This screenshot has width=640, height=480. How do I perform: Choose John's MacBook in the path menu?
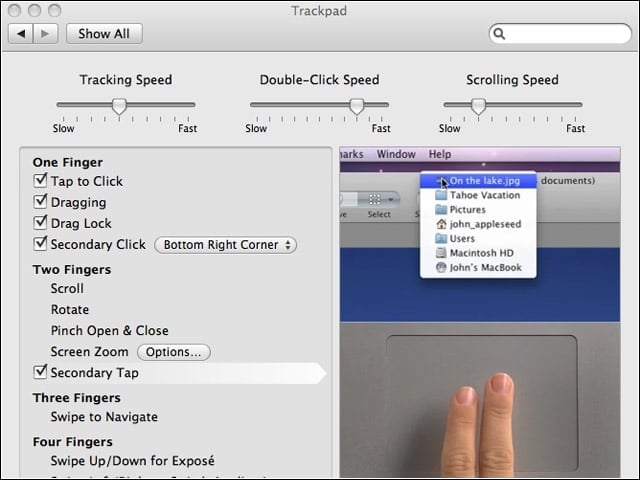(478, 267)
